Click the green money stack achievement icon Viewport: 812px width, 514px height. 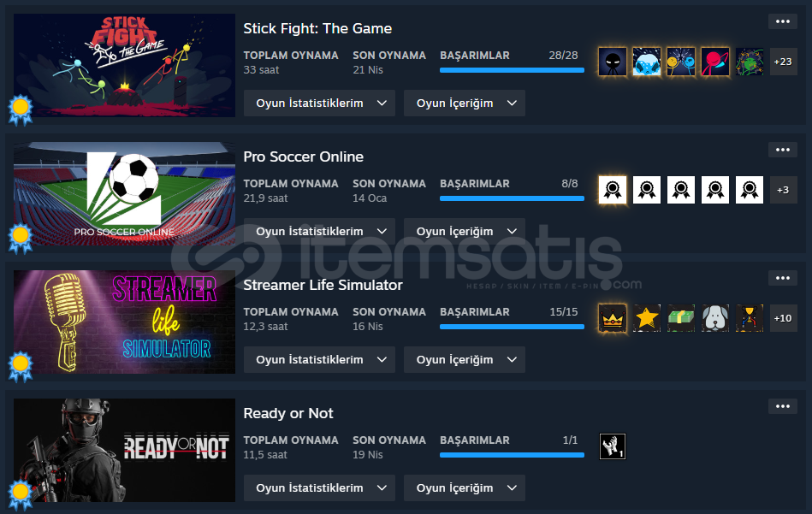(681, 318)
